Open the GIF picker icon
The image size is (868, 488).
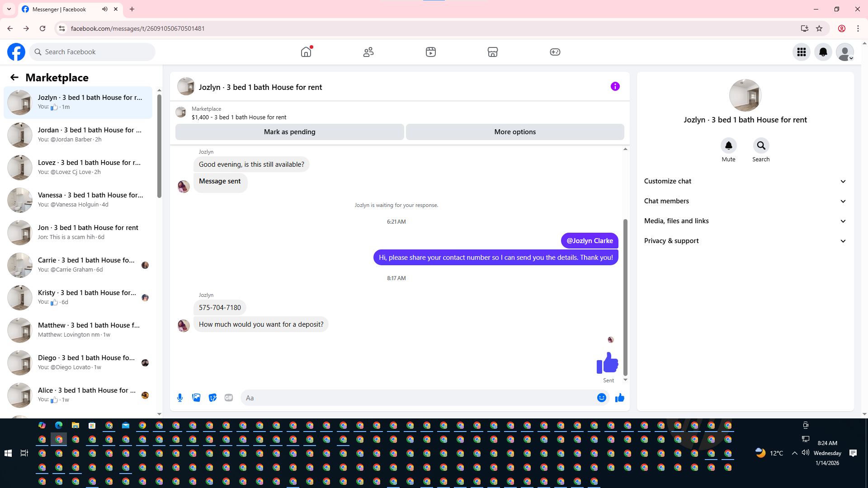coord(229,398)
